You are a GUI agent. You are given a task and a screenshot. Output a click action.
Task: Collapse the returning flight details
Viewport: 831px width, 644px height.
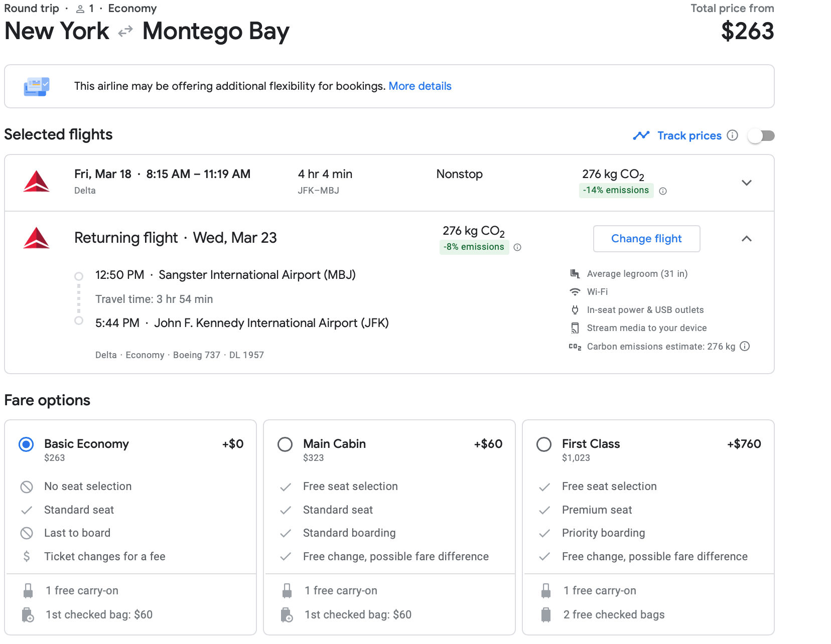(x=747, y=239)
